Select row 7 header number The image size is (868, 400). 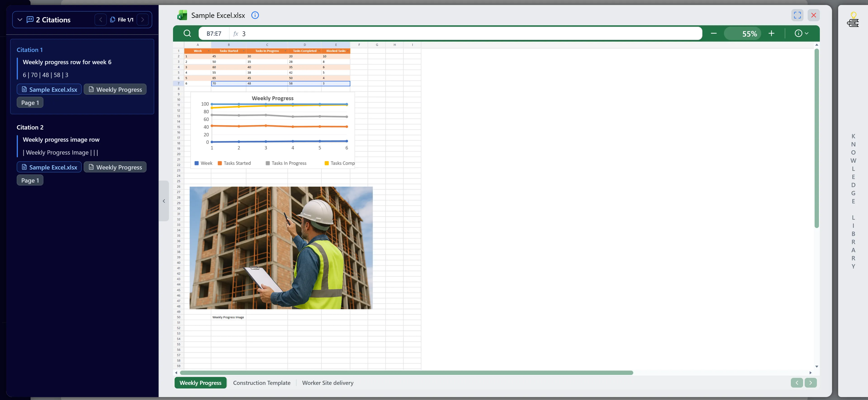click(179, 83)
